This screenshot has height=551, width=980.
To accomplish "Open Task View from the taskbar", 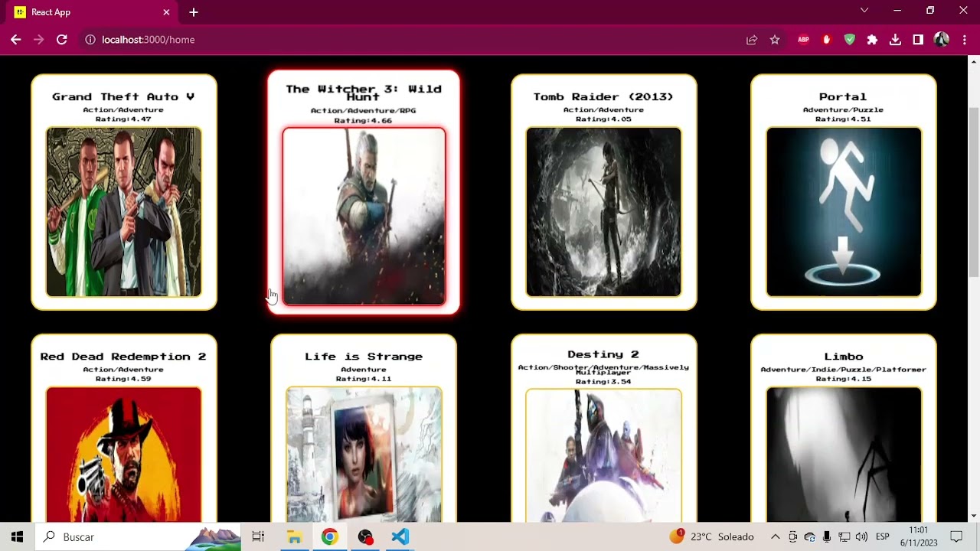I will click(258, 536).
